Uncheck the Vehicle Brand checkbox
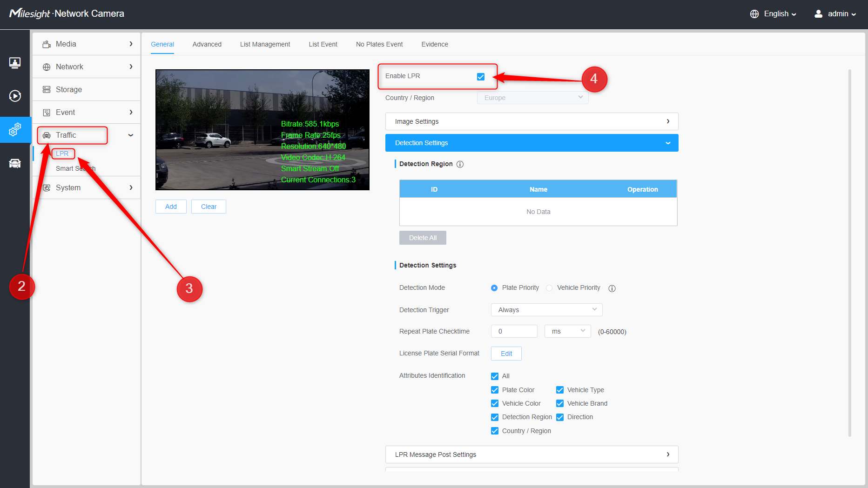Viewport: 868px width, 488px height. [560, 403]
